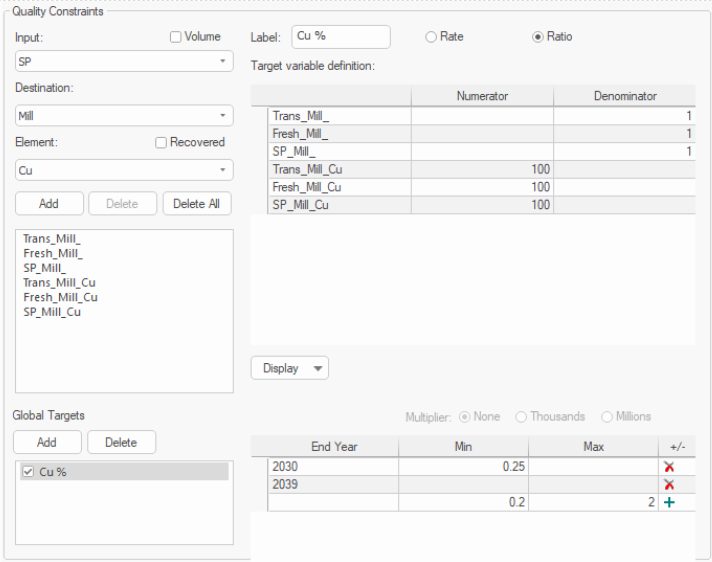Click the green plus to add row
This screenshot has height=562, width=712.
click(x=669, y=502)
